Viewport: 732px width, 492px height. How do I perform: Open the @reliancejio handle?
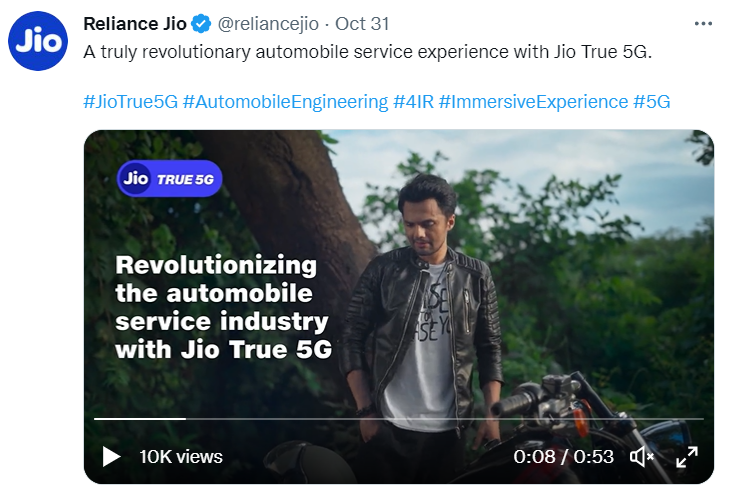click(268, 23)
